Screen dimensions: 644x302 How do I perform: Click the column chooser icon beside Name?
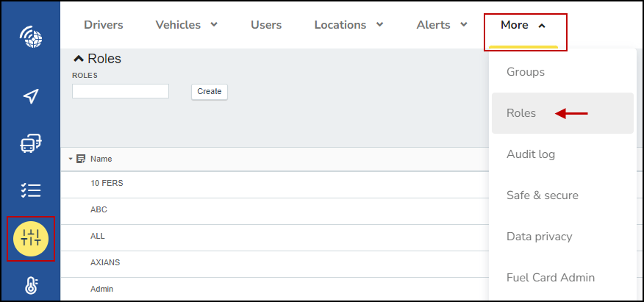click(81, 159)
